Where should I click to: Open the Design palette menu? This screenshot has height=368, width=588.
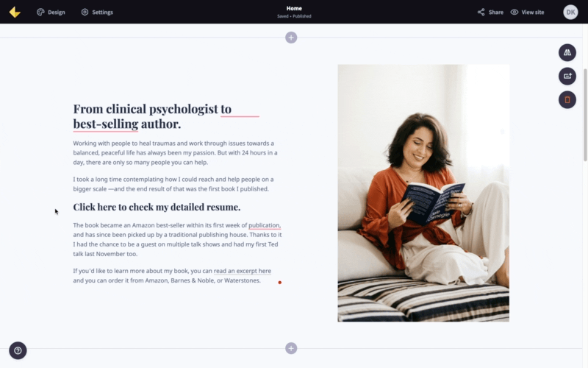tap(51, 12)
